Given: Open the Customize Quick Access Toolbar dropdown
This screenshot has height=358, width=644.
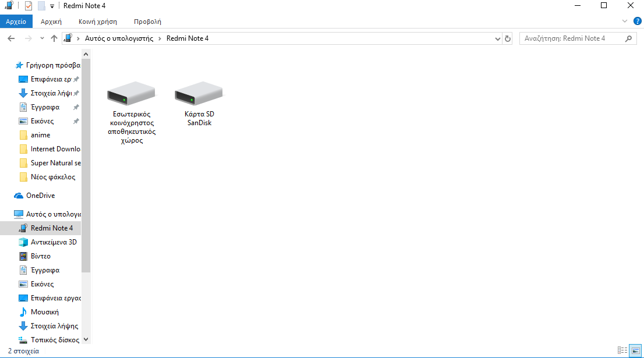Looking at the screenshot, I should coord(52,6).
